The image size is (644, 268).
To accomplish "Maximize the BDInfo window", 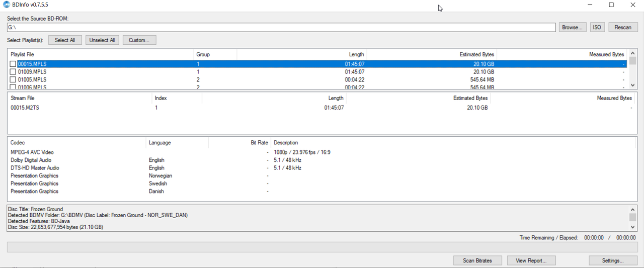I will pyautogui.click(x=611, y=5).
